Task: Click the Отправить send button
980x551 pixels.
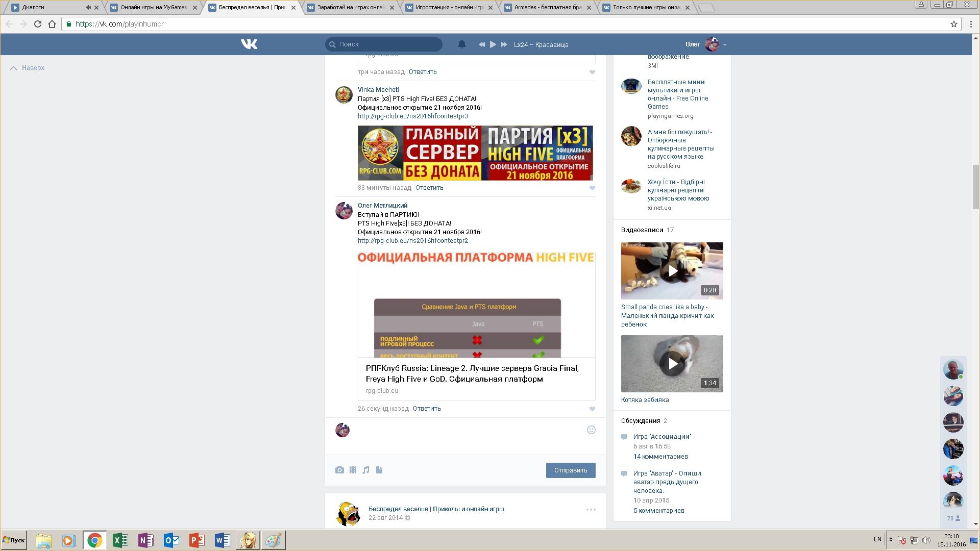Action: click(571, 470)
